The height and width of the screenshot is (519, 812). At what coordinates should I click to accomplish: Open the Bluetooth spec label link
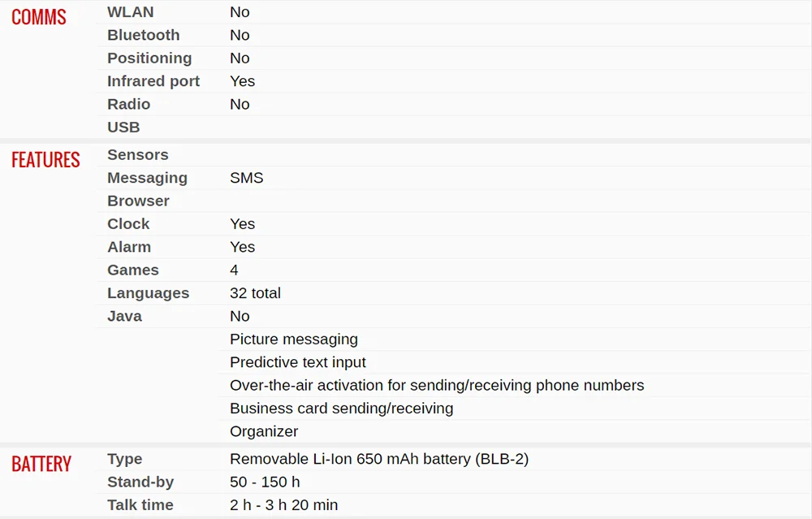144,35
